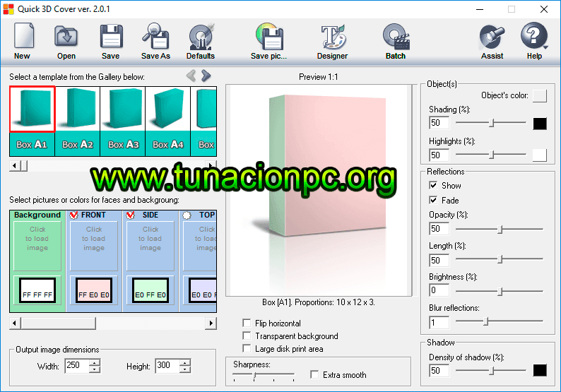Viewport: 561px width, 392px height.
Task: Increase output Width with up arrow
Action: (x=95, y=362)
